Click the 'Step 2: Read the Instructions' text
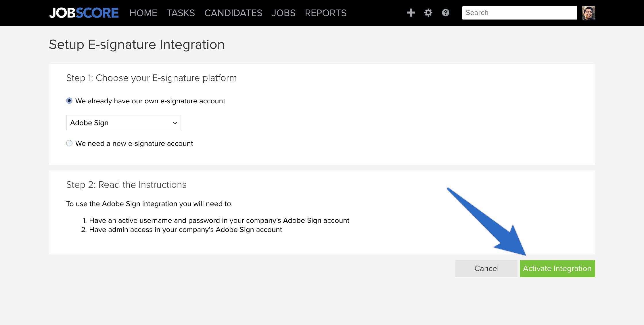644x325 pixels. [126, 185]
